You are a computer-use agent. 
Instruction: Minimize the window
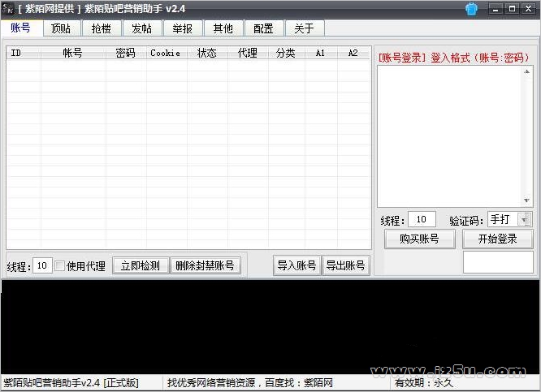(x=496, y=9)
